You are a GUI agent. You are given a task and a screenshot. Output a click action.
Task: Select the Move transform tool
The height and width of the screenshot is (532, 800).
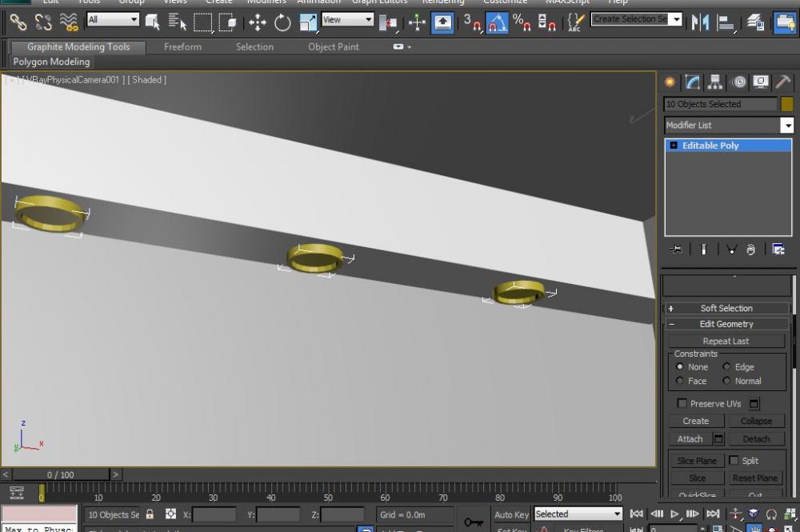point(257,22)
